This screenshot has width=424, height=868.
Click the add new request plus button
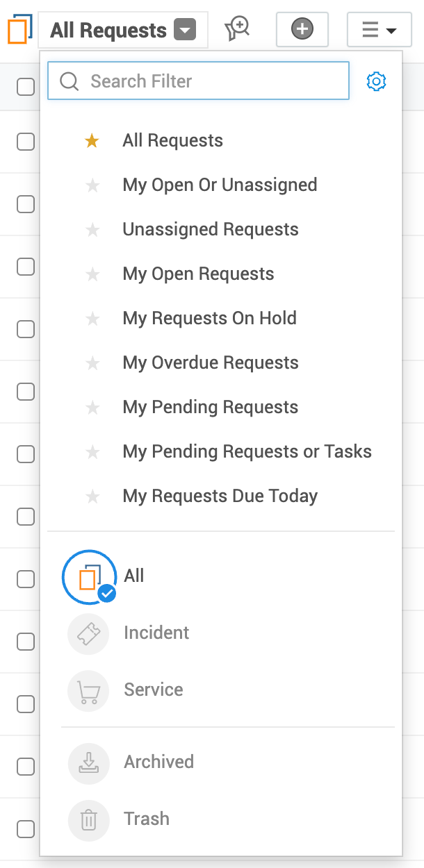302,29
